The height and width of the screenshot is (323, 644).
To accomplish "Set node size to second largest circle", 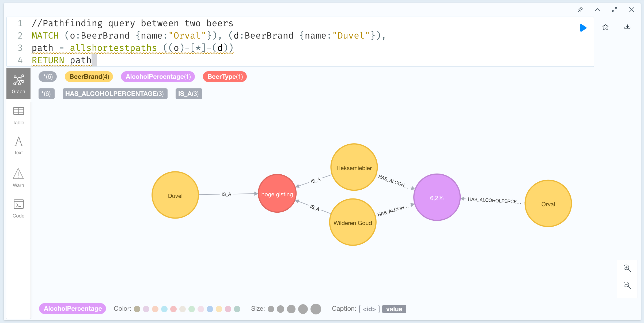I will click(303, 309).
